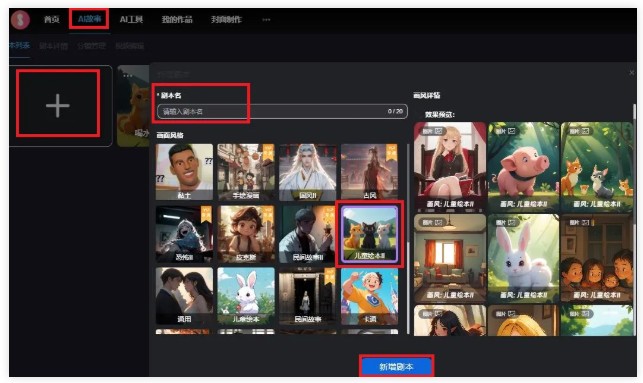Go to 我的作品 tab

[177, 19]
